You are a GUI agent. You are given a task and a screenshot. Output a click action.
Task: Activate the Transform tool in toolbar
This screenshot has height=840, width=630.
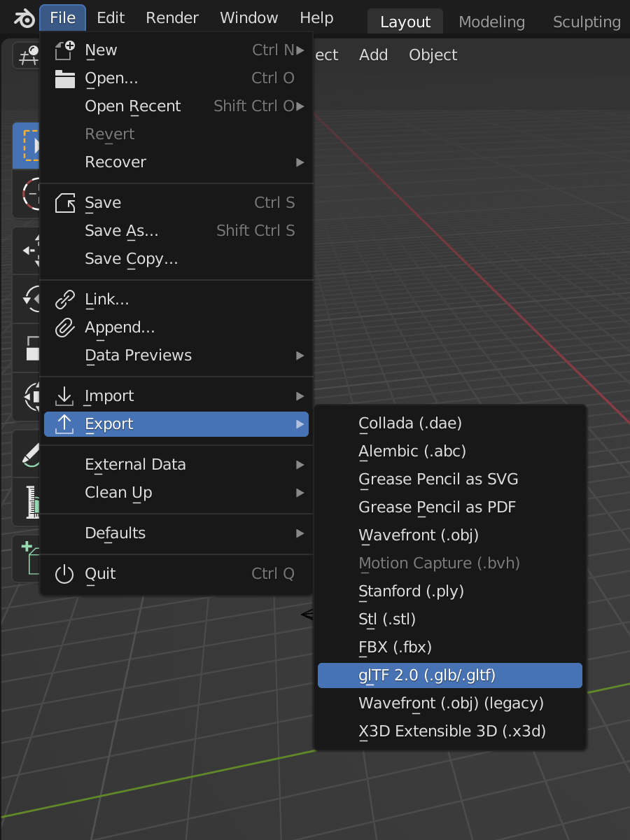tap(27, 396)
